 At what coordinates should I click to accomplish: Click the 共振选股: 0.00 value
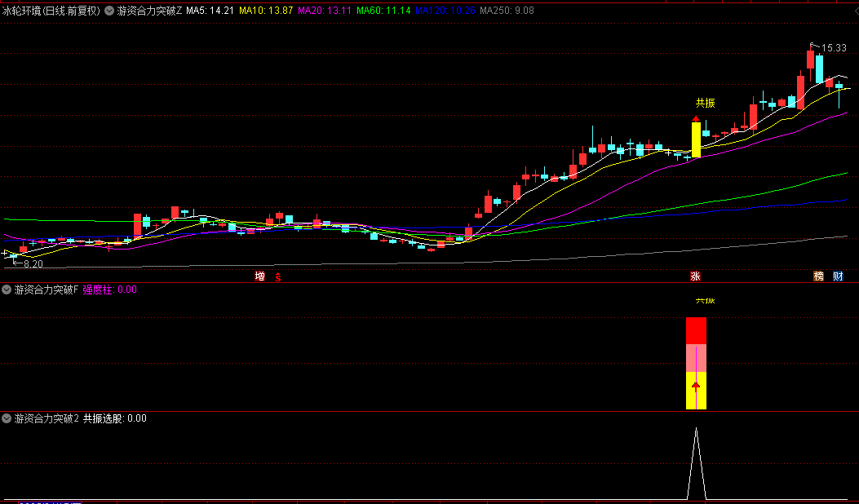click(x=114, y=418)
